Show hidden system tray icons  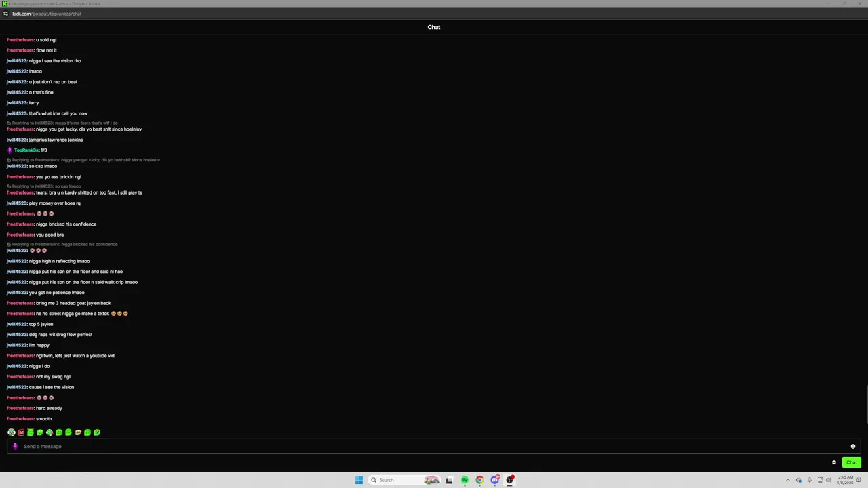click(788, 480)
